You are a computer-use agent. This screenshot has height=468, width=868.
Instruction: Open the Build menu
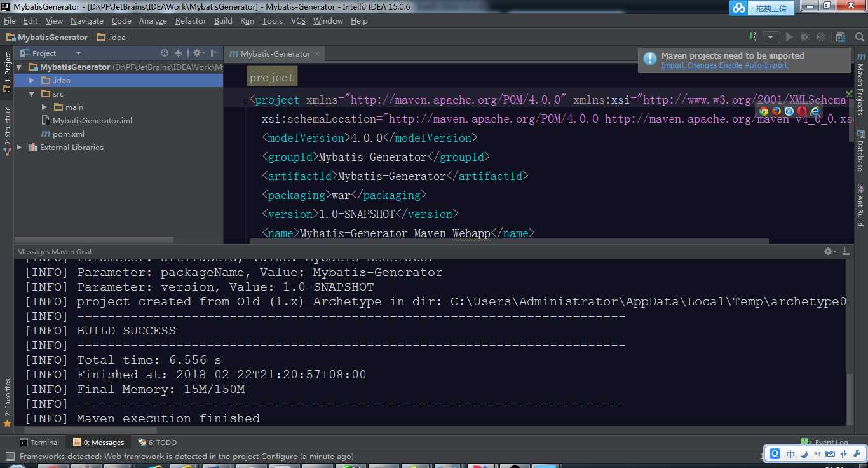(x=223, y=20)
